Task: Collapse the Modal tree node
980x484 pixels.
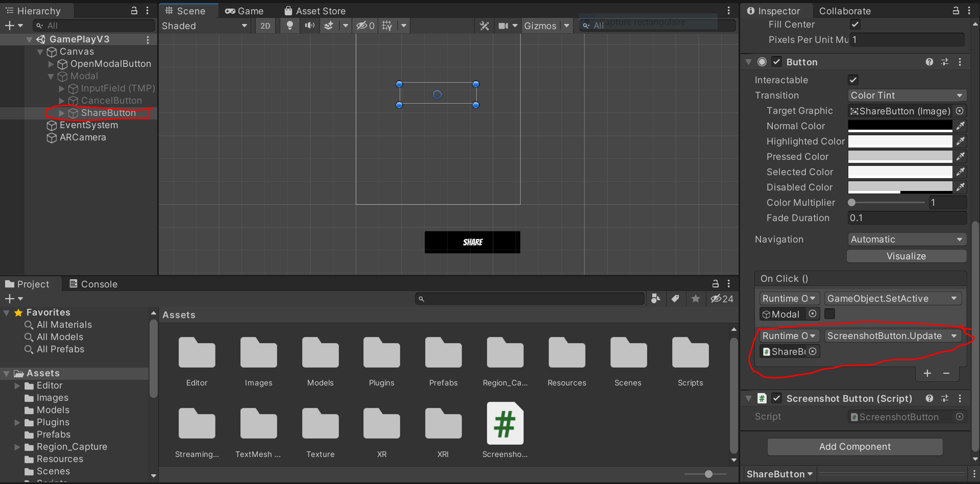Action: (x=51, y=76)
